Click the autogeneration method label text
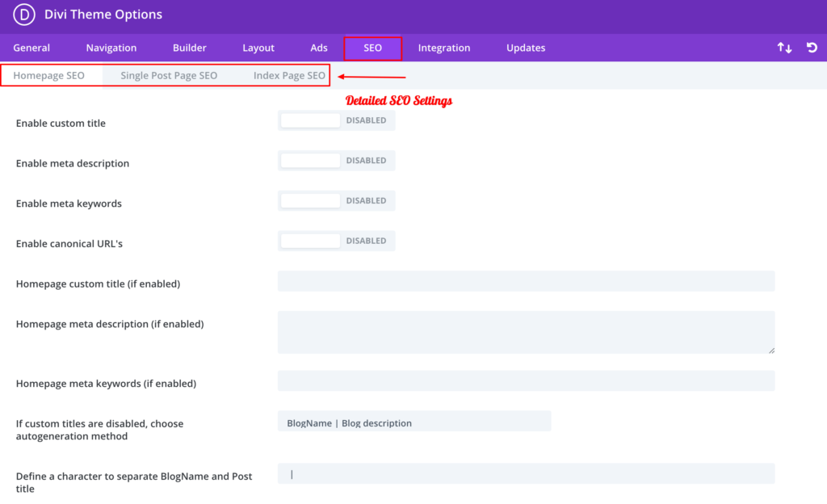The image size is (827, 504). [x=99, y=430]
